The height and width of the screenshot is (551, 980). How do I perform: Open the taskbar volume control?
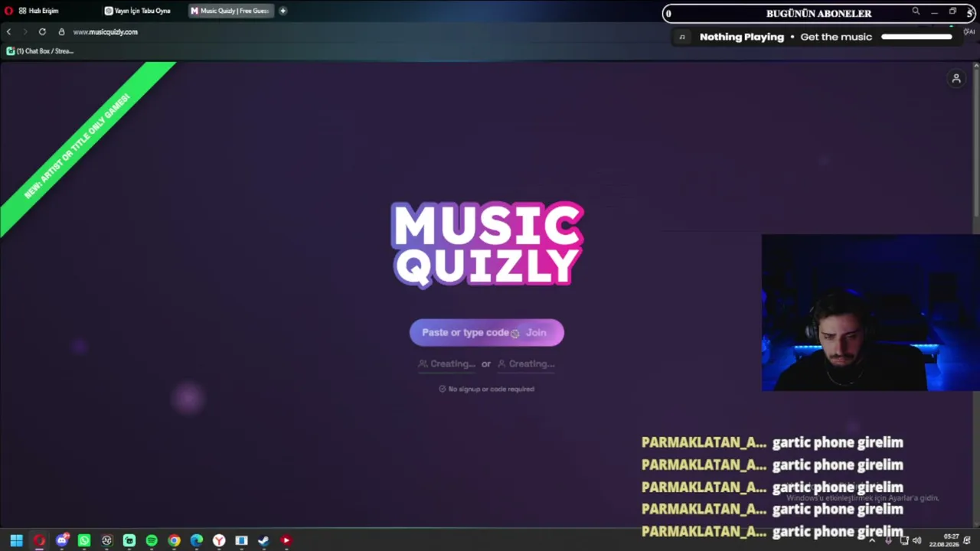pos(917,540)
